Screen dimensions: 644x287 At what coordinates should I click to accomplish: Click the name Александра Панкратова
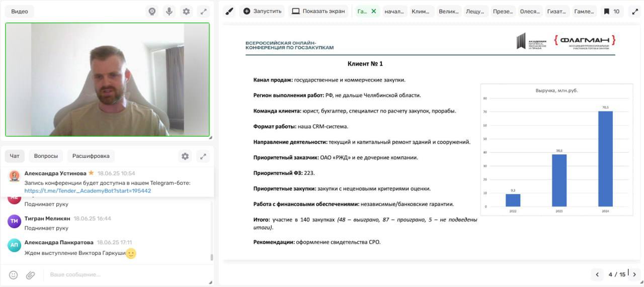58,242
